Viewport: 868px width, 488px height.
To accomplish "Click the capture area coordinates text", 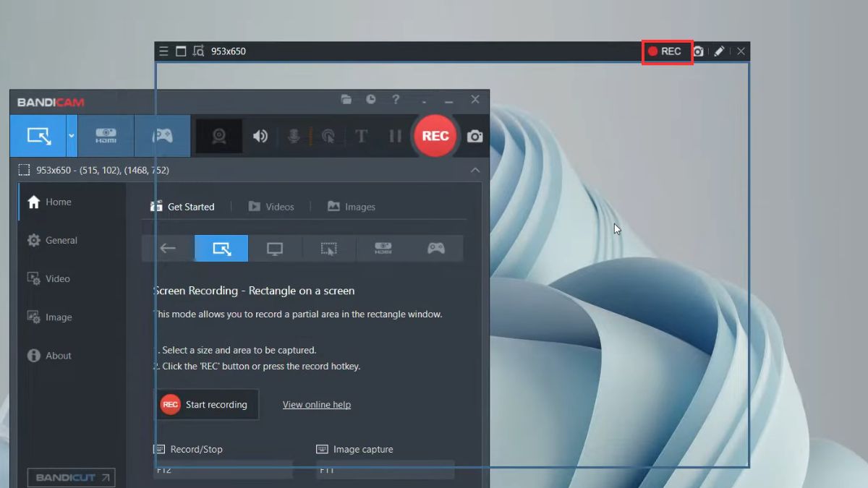I will (103, 170).
